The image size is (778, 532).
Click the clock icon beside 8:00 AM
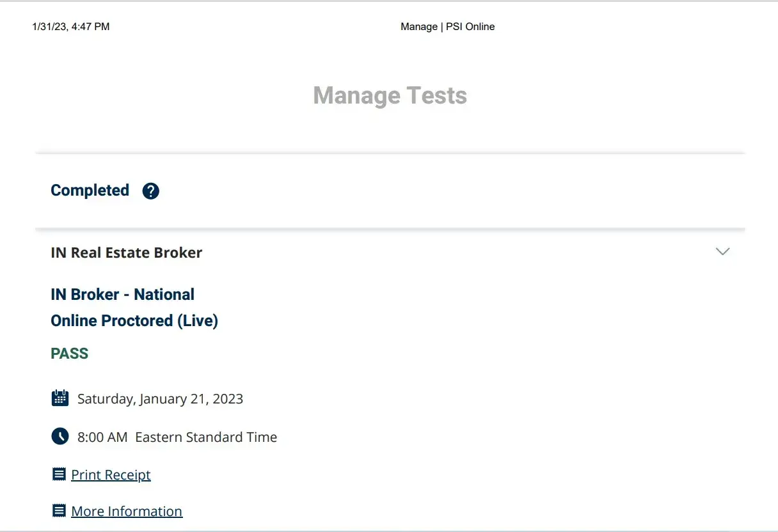60,437
